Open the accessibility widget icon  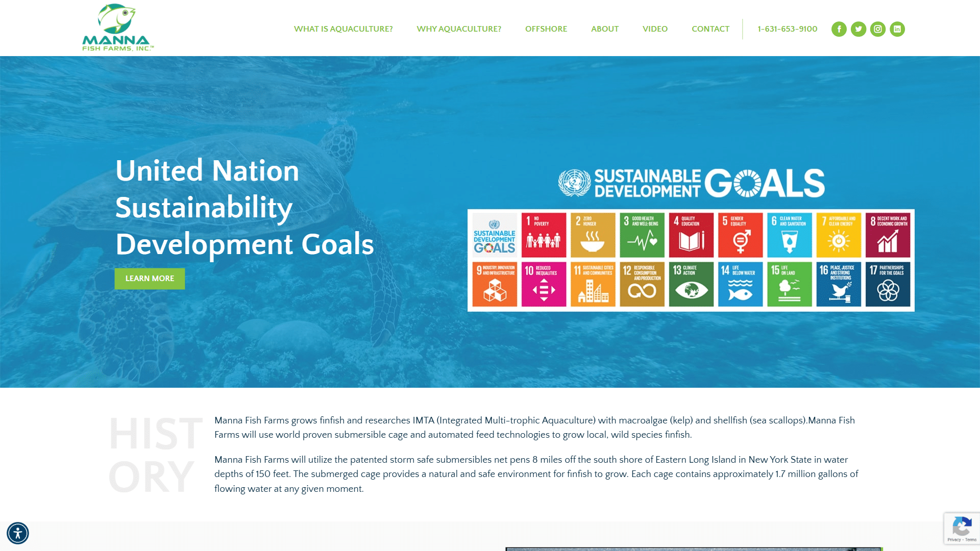click(x=18, y=533)
